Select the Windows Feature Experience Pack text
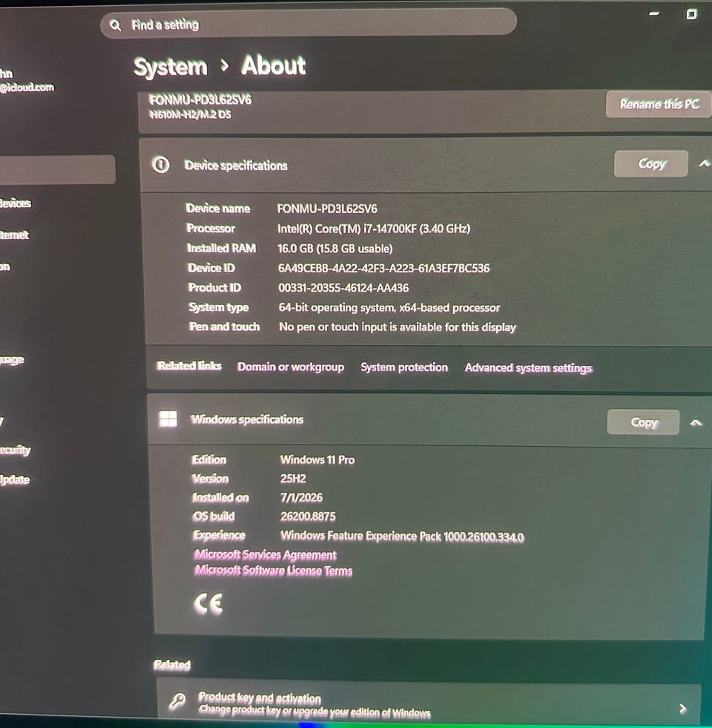The image size is (712, 728). click(402, 537)
